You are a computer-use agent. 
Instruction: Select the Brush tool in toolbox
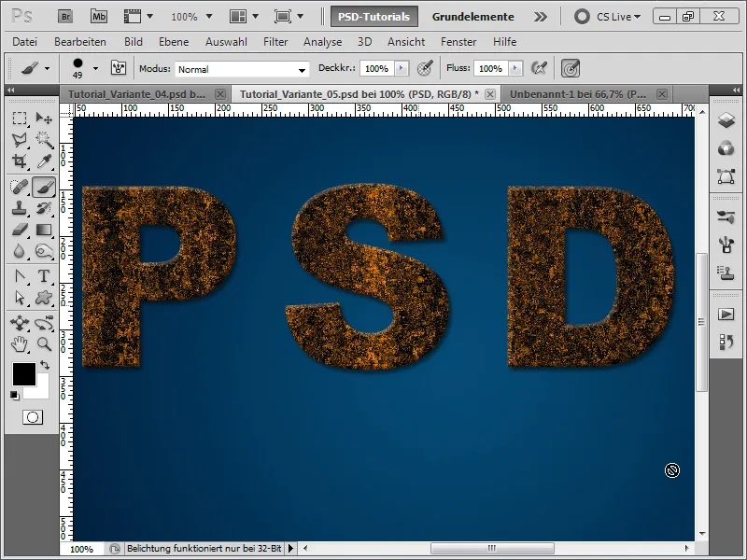[44, 187]
